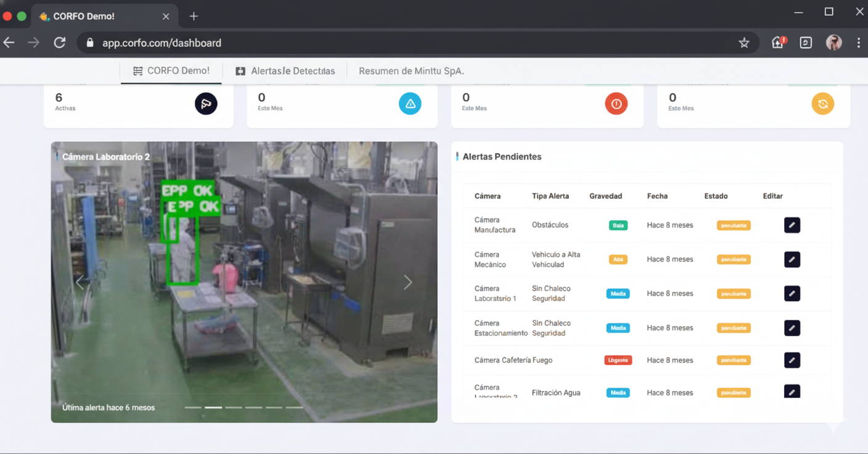The height and width of the screenshot is (454, 868).
Task: Click the black flag icon in Activas card
Action: tap(206, 104)
